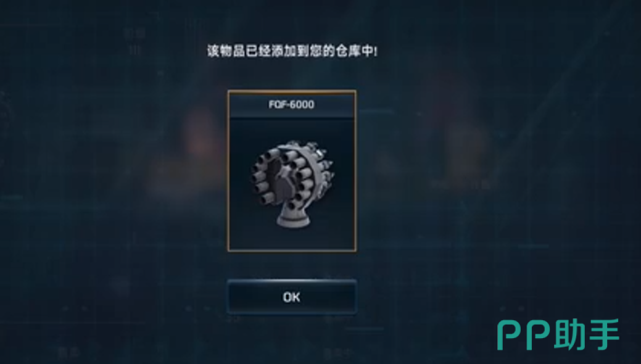
Task: Tap the exclamation mark ending the message
Action: pyautogui.click(x=376, y=52)
